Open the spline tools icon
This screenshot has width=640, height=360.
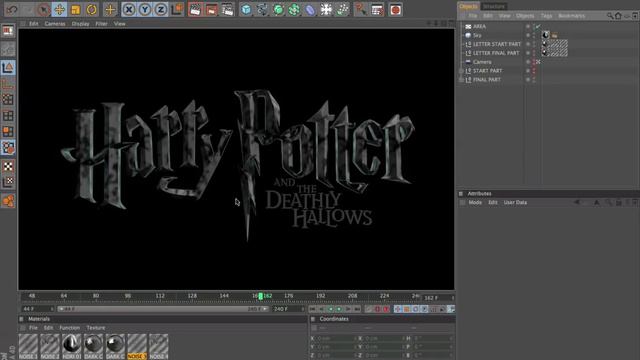point(262,9)
